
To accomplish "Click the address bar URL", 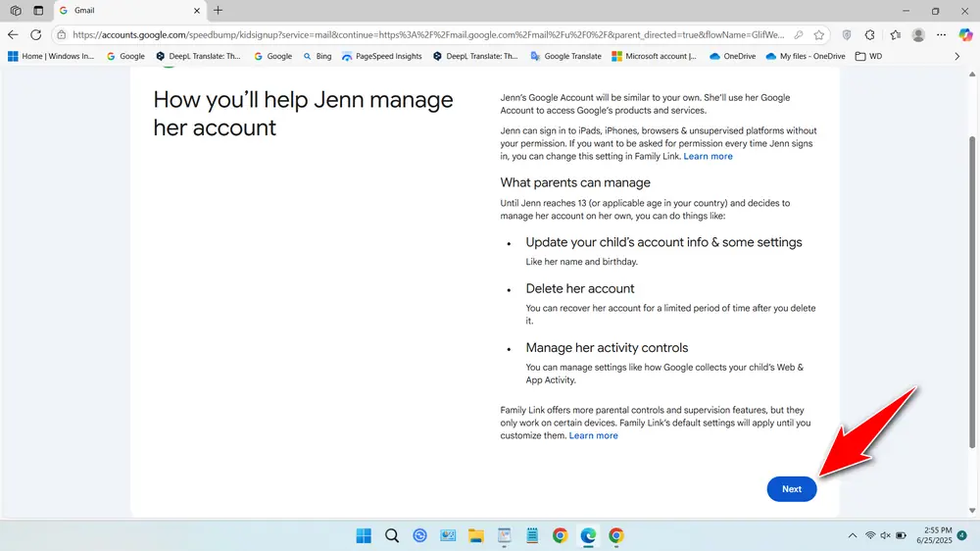I will coord(428,35).
